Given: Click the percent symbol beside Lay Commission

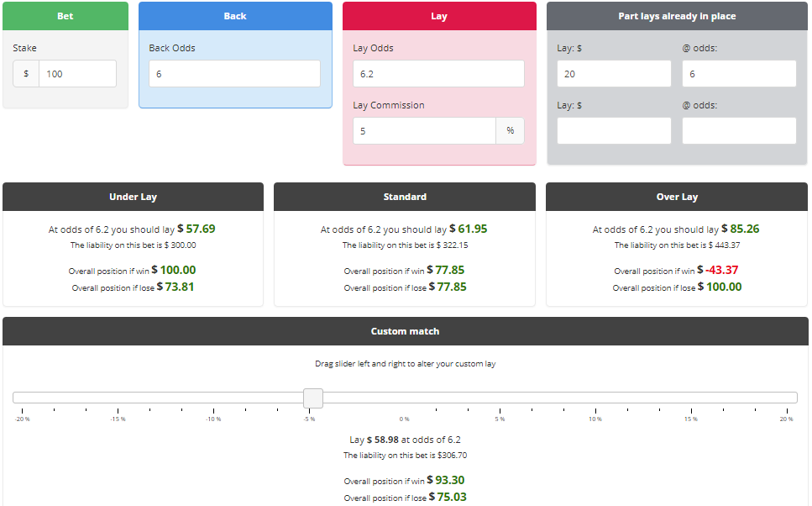Looking at the screenshot, I should pos(511,131).
